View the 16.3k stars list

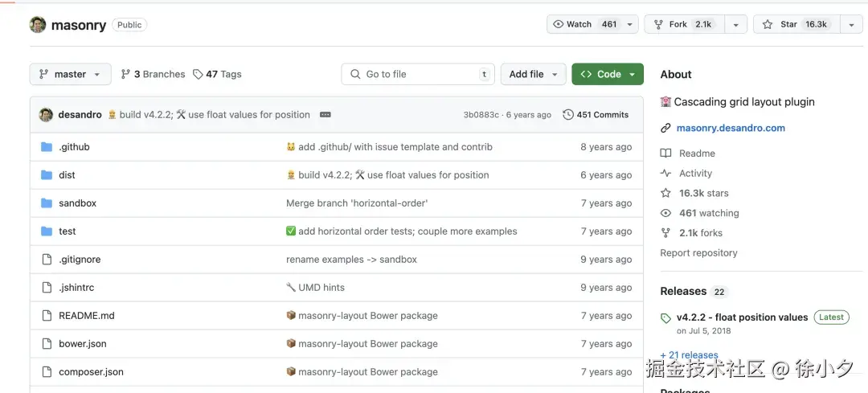(703, 193)
